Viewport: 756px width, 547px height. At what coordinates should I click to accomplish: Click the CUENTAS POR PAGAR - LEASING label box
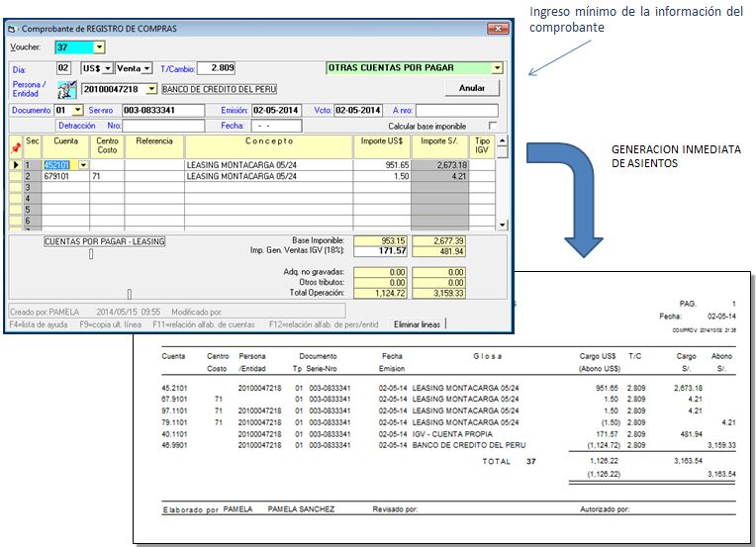pyautogui.click(x=105, y=241)
